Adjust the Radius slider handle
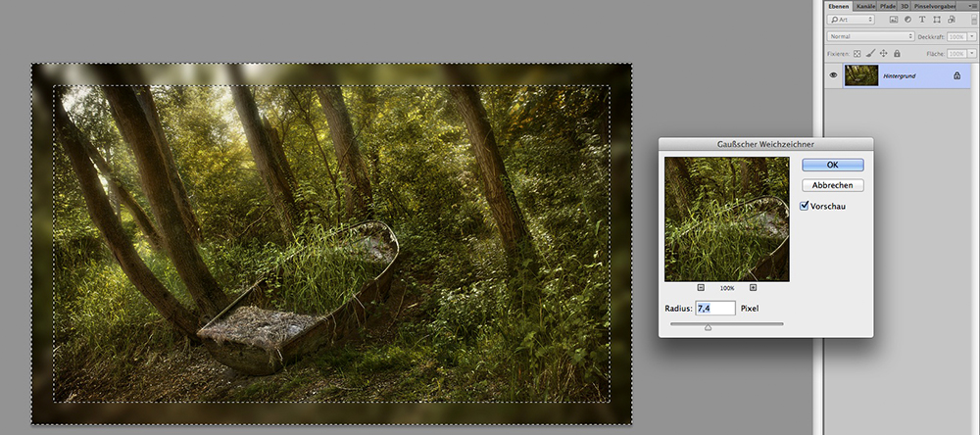The height and width of the screenshot is (435, 980). click(x=708, y=327)
